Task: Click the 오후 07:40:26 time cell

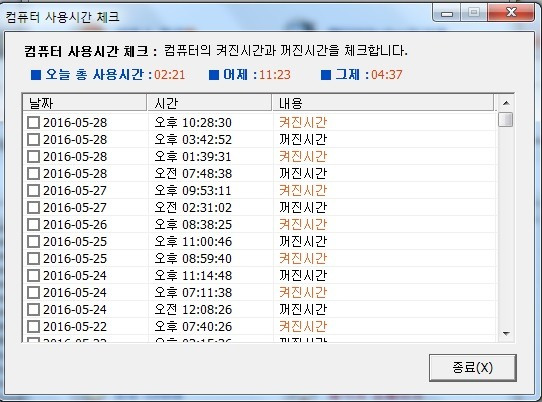Action: tap(193, 326)
